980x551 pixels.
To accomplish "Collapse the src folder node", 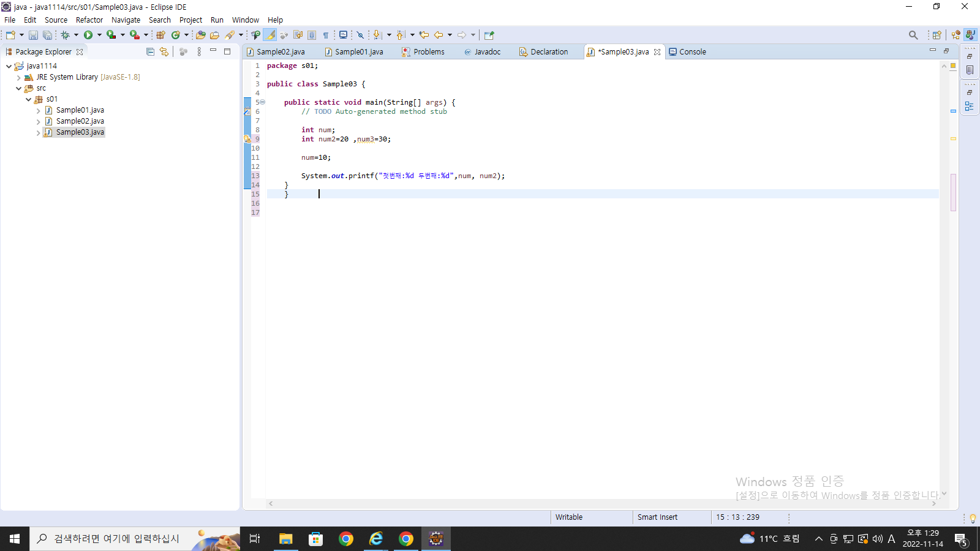I will coord(18,88).
